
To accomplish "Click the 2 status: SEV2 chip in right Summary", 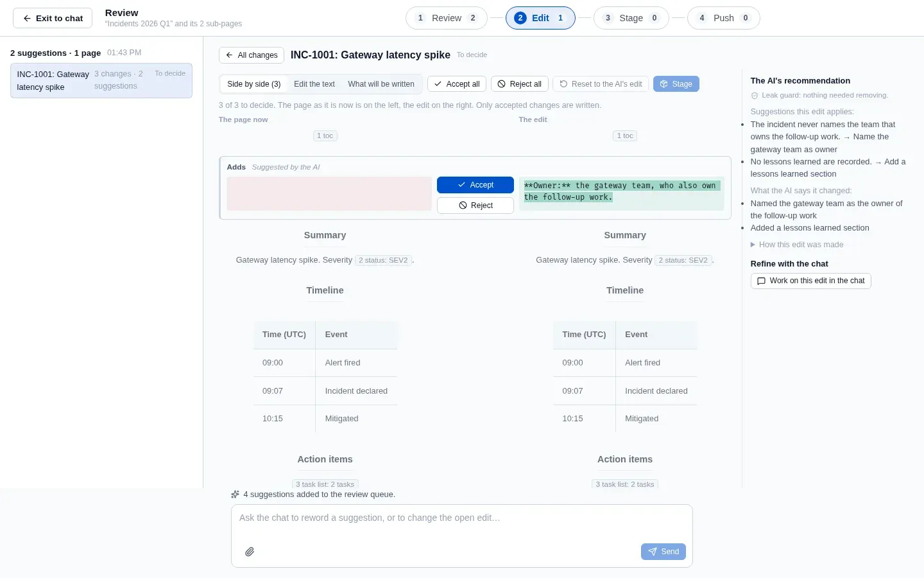I will coord(683,260).
